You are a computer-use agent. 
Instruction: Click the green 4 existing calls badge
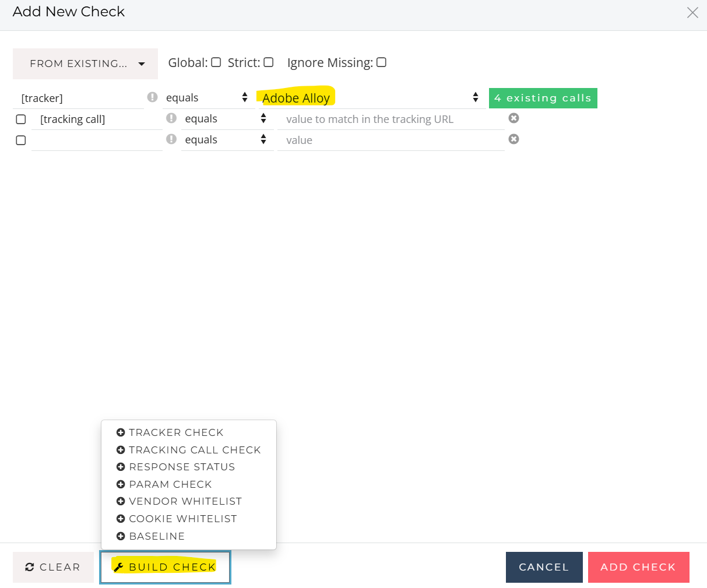pyautogui.click(x=543, y=98)
